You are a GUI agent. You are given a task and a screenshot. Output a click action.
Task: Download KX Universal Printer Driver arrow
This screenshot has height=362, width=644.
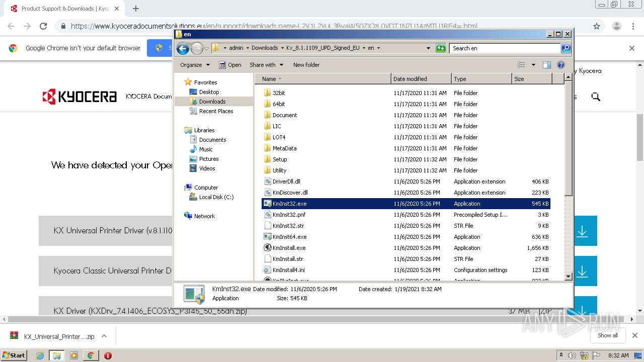pos(582,231)
